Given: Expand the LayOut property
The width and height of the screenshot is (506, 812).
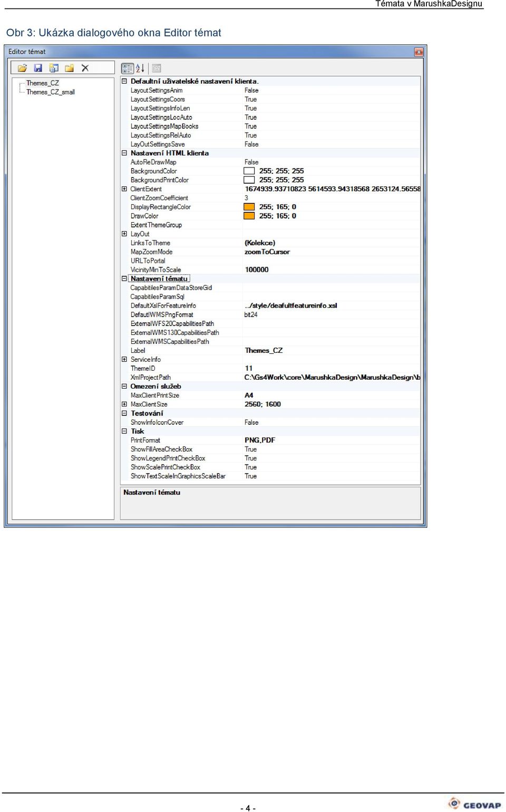Looking at the screenshot, I should [124, 234].
